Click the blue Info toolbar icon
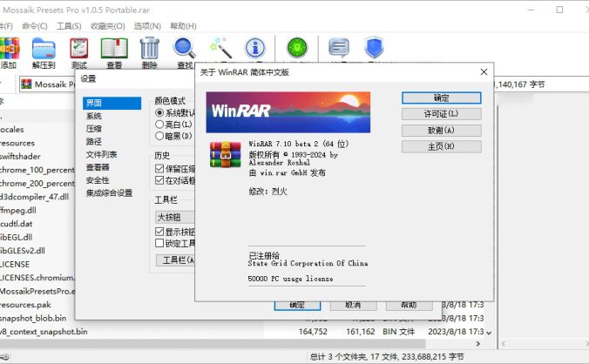 (255, 48)
